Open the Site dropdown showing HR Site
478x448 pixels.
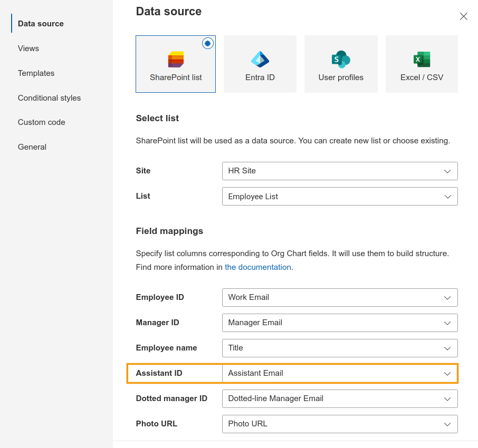pyautogui.click(x=340, y=171)
